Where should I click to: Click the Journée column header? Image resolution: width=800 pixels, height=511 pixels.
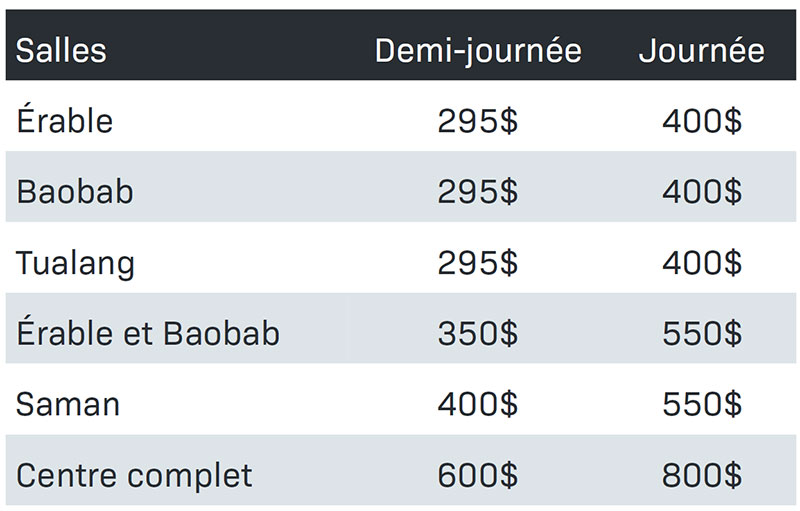point(702,52)
